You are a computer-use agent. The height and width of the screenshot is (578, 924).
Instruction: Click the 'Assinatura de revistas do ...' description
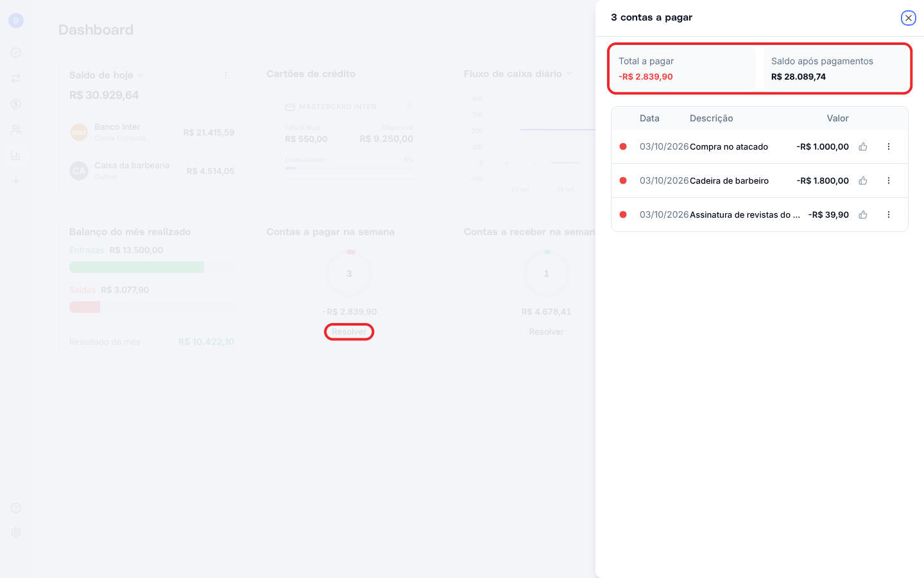pyautogui.click(x=745, y=215)
